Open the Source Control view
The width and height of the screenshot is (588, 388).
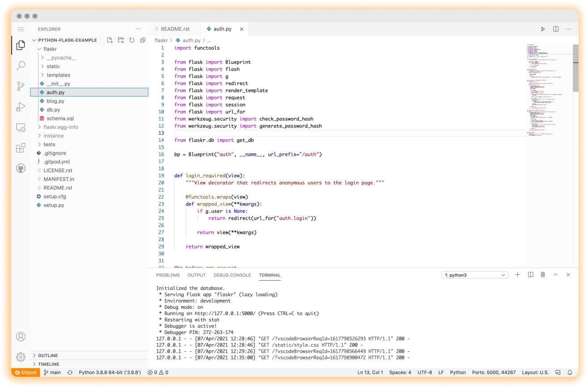coord(21,86)
